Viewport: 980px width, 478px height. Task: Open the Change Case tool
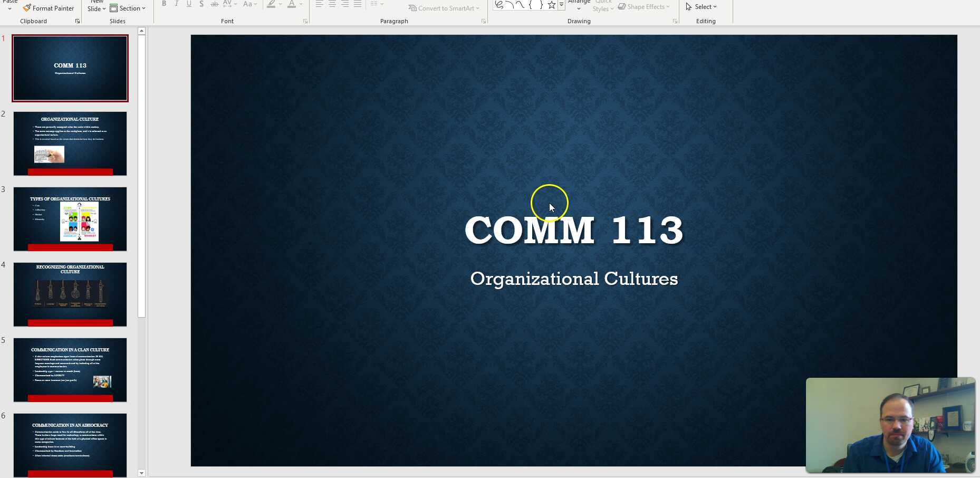246,4
